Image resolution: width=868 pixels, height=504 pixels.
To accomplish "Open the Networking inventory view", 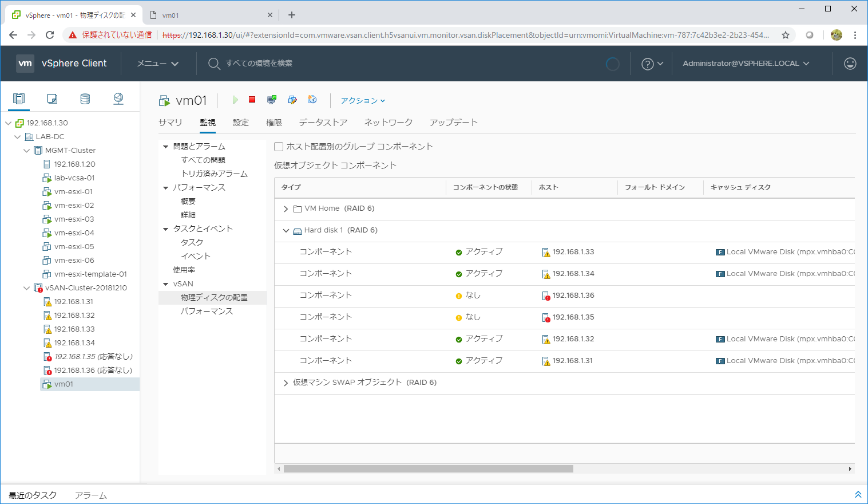I will coord(118,99).
